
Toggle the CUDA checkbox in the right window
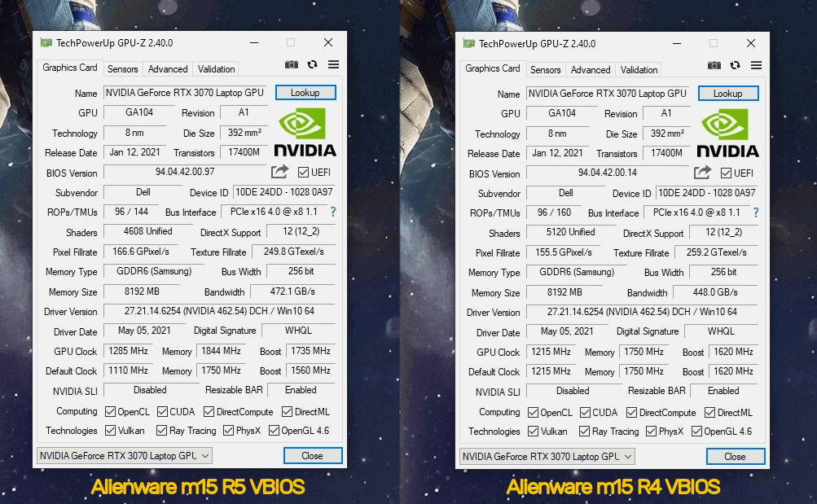(585, 412)
